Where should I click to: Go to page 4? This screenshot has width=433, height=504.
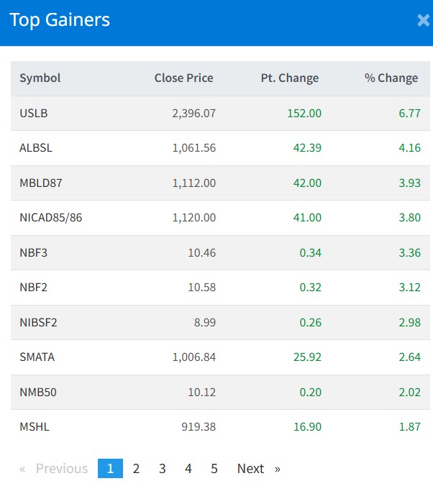[x=188, y=469]
